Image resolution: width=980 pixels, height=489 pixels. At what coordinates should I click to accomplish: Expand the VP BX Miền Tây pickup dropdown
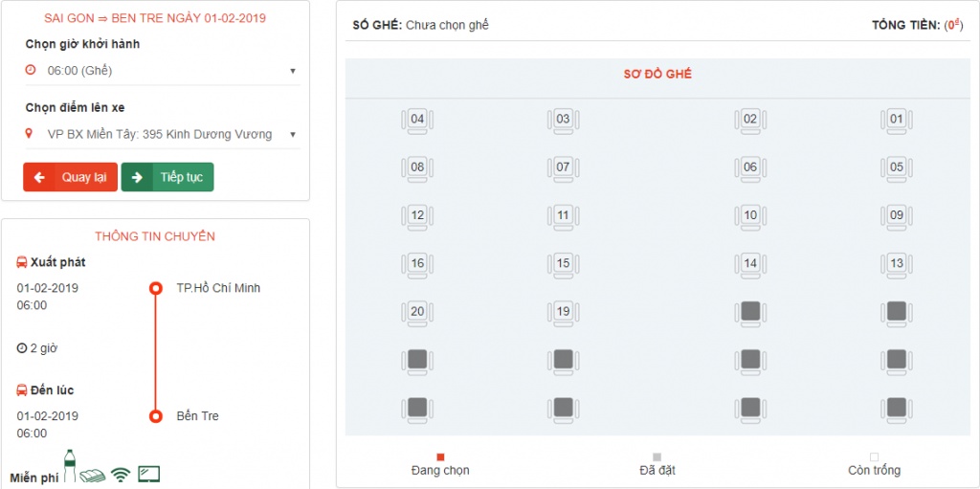point(163,134)
